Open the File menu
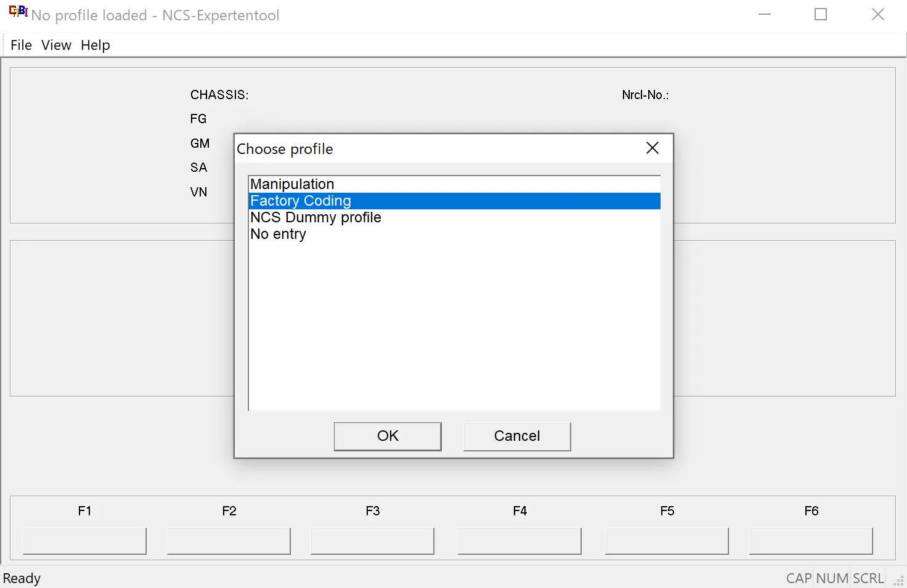Screen dimensions: 907x588 pos(21,45)
